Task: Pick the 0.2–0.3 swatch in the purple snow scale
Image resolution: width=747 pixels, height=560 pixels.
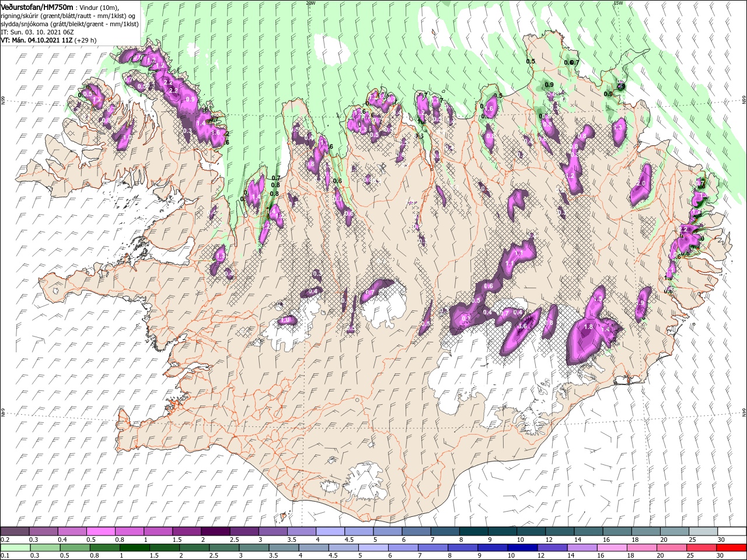Action: click(x=15, y=531)
